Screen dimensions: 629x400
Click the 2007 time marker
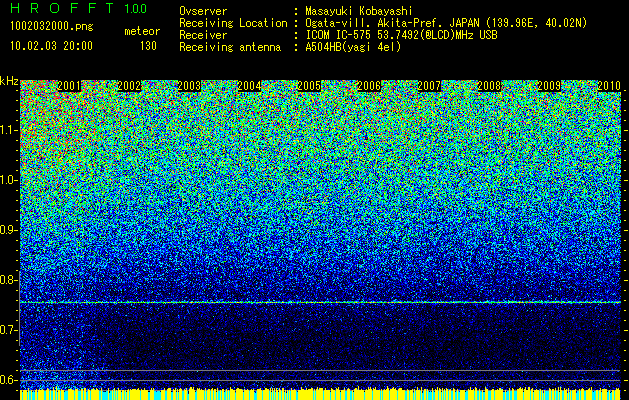tap(429, 86)
